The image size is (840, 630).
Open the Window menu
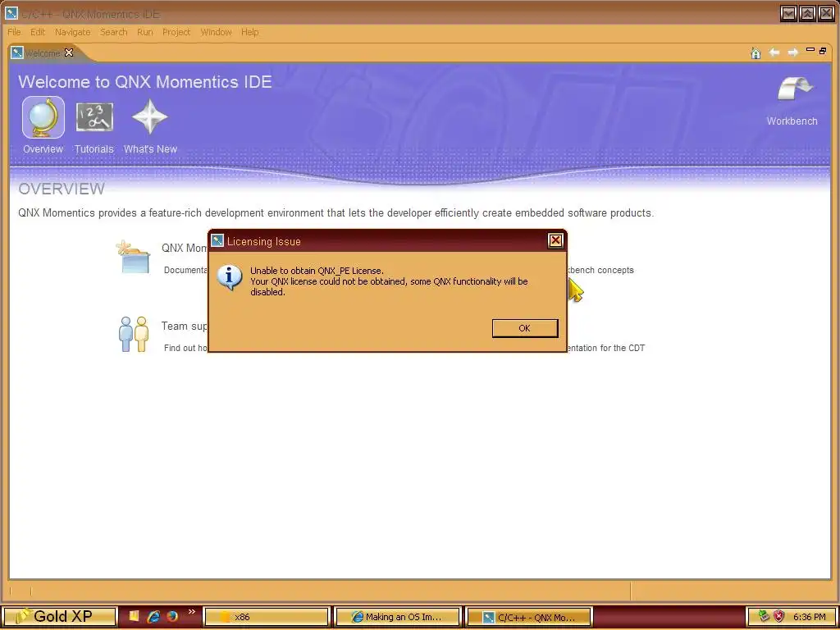coord(216,32)
